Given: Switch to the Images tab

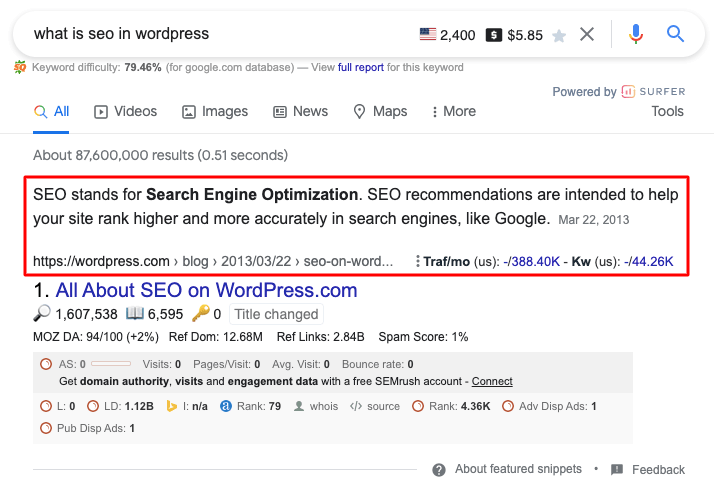Looking at the screenshot, I should [x=215, y=112].
